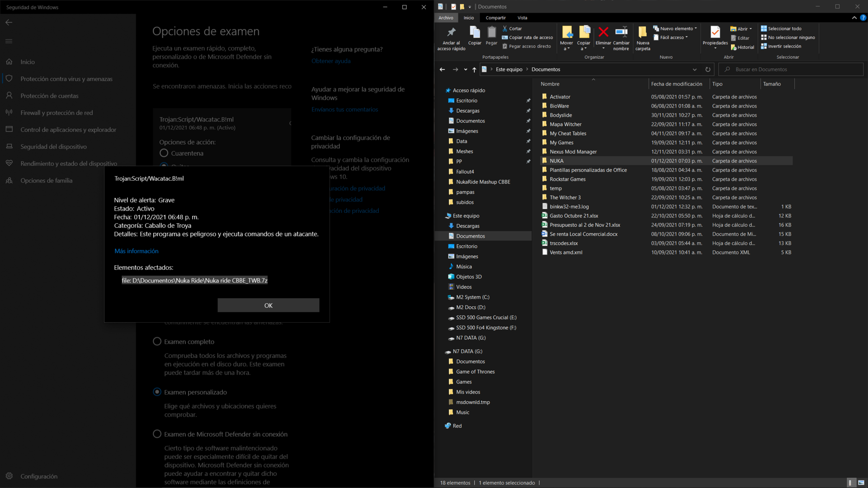868x488 pixels.
Task: Click the Anclar al acceso rápido pin icon
Action: point(451,32)
